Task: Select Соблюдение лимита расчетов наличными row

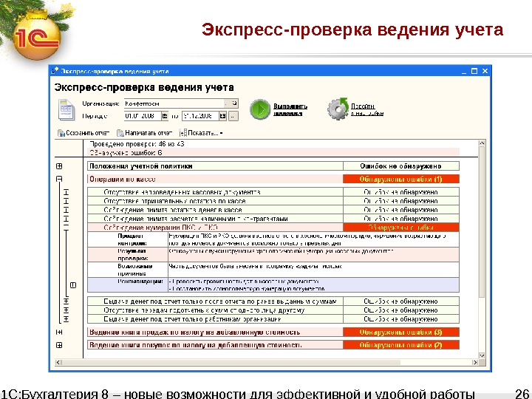Action: tap(215, 219)
